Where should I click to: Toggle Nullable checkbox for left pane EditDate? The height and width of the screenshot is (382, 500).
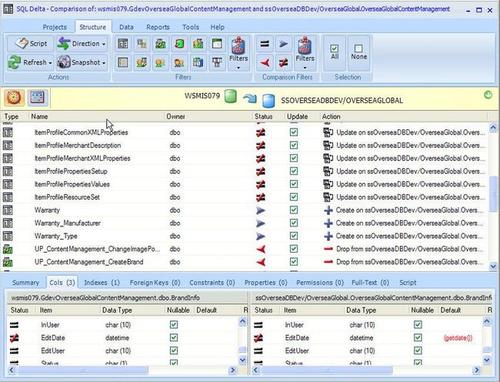174,338
